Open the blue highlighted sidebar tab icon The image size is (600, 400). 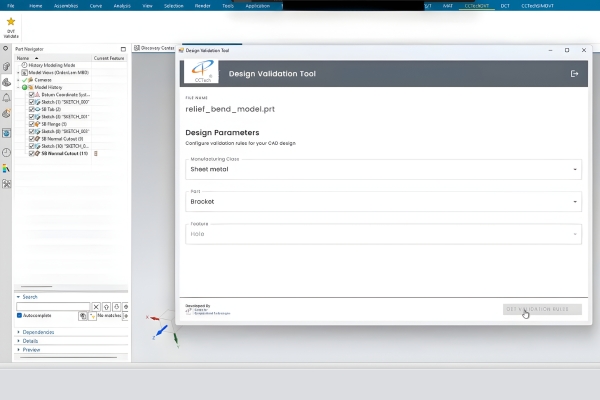pos(6,133)
